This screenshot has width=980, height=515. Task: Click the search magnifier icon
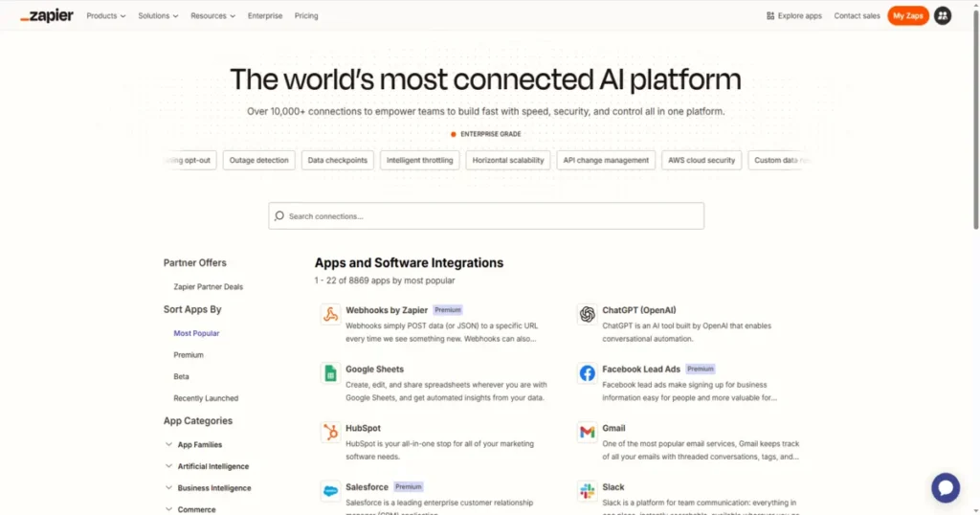tap(279, 215)
